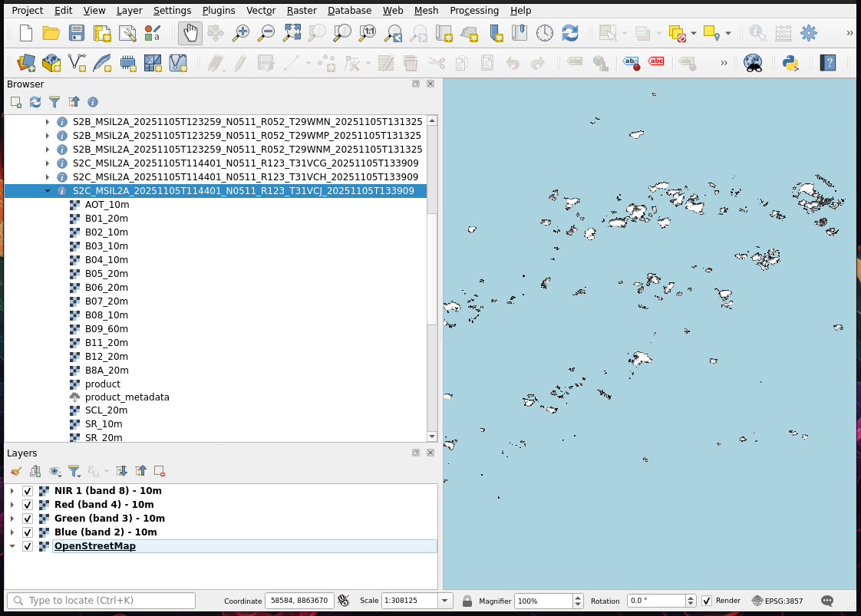Open the Processing menu
This screenshot has width=861, height=616.
[x=473, y=11]
